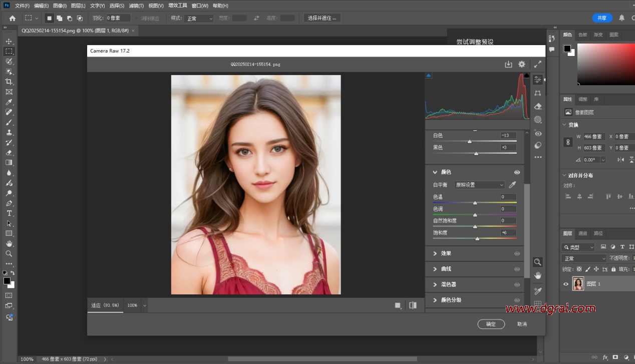Click the 选择并遮住 button
The image size is (635, 364).
[322, 18]
